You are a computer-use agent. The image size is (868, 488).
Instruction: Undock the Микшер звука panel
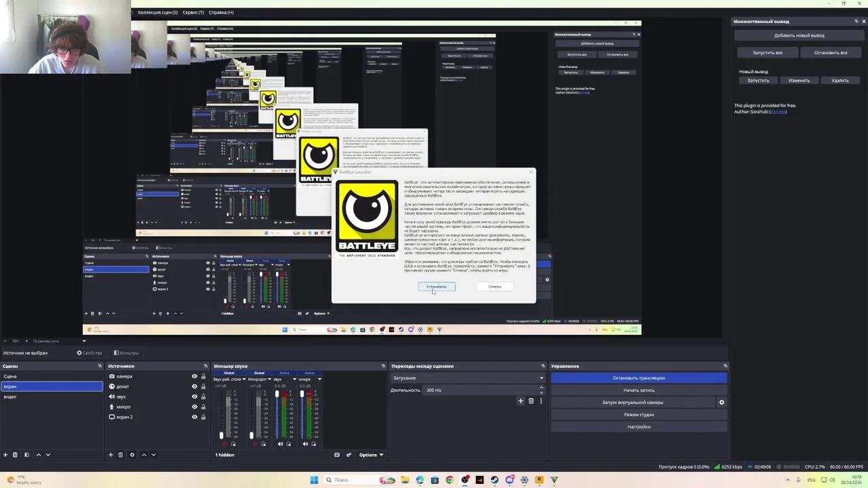click(x=383, y=366)
